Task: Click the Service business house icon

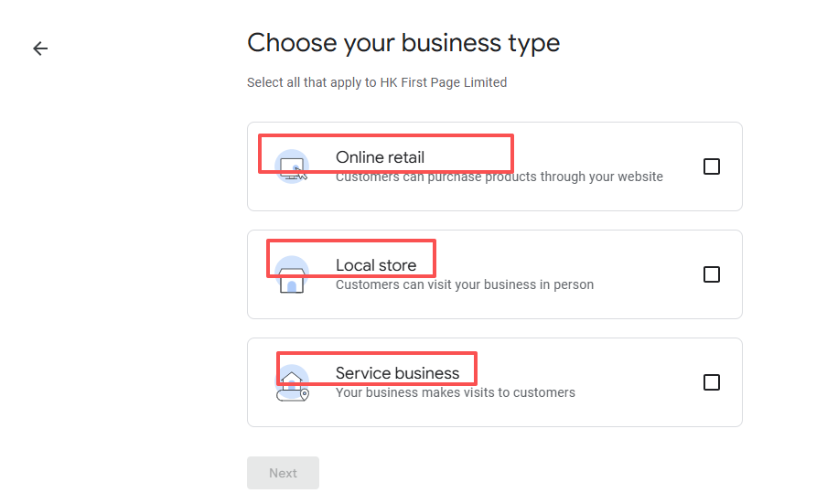Action: click(292, 383)
